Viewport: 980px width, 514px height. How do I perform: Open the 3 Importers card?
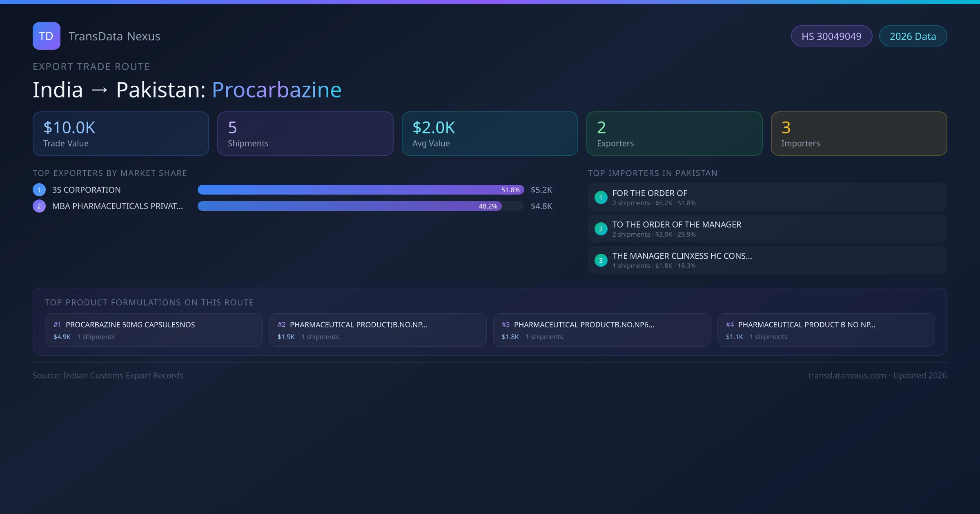pyautogui.click(x=859, y=134)
